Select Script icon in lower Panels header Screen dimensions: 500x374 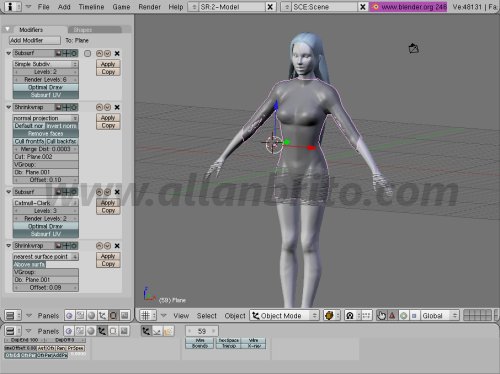coord(80,331)
